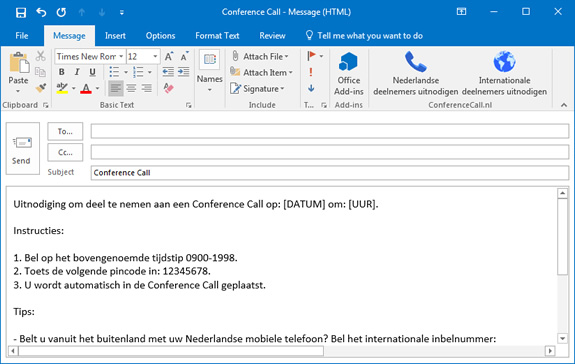Viewport: 575px width, 364px height.
Task: Click the Copy icon
Action: pos(40,72)
